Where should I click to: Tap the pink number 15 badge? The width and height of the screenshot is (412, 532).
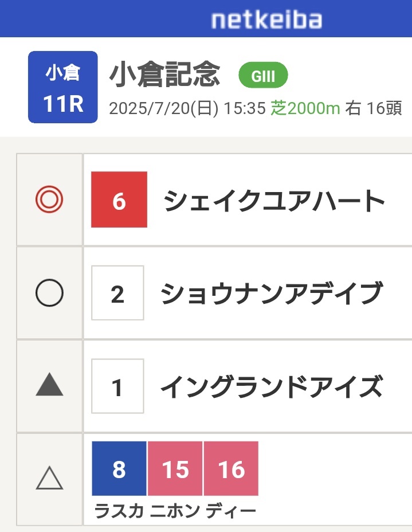(175, 468)
